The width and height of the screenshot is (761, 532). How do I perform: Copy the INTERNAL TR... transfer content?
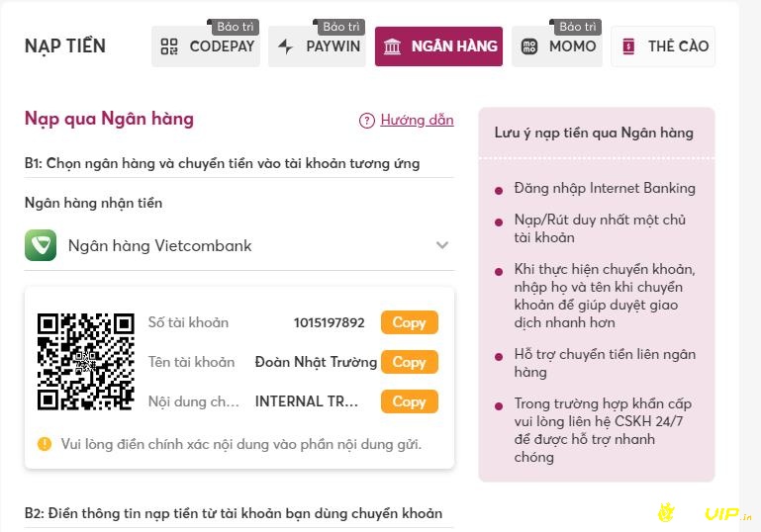coord(410,401)
